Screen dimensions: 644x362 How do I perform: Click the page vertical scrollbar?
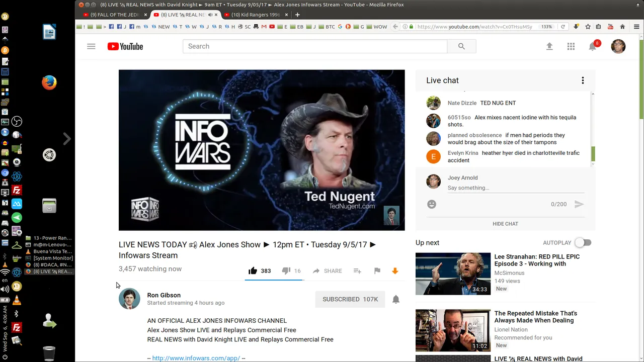click(x=641, y=79)
